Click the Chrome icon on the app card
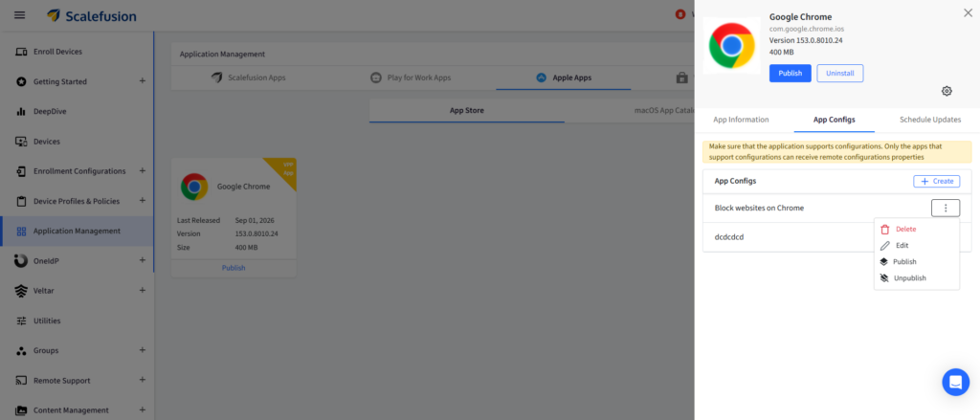This screenshot has width=980, height=420. pos(194,187)
